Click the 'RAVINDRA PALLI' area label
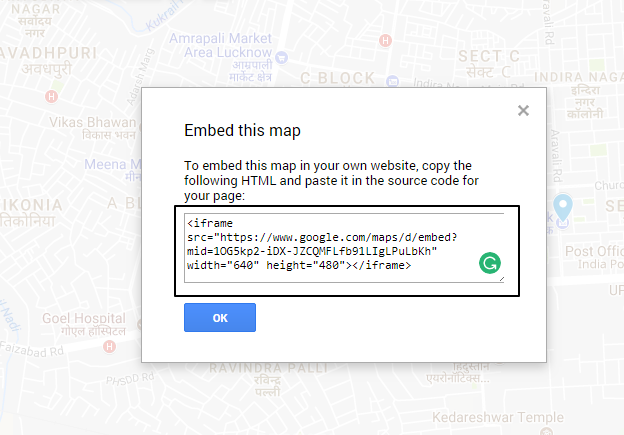Image resolution: width=624 pixels, height=435 pixels. pyautogui.click(x=269, y=368)
